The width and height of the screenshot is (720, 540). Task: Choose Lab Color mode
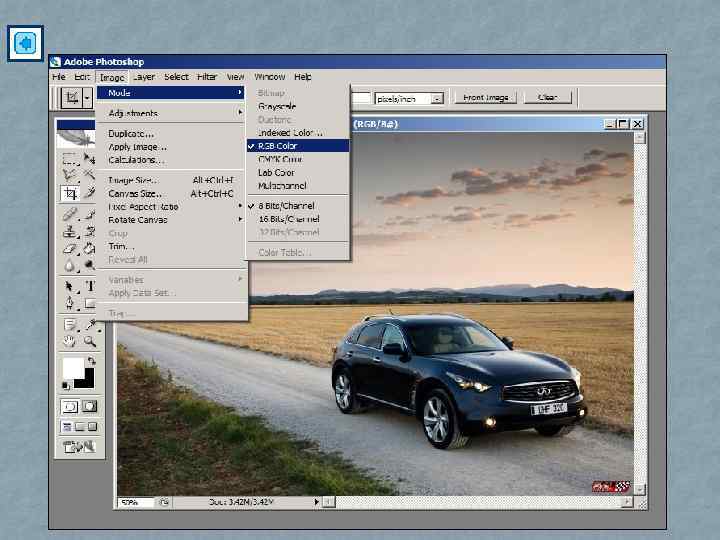click(x=298, y=173)
